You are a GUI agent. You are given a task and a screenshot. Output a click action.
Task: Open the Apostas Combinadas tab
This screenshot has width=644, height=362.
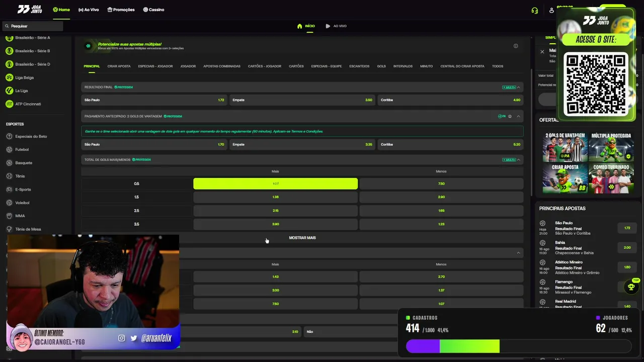pos(222,66)
